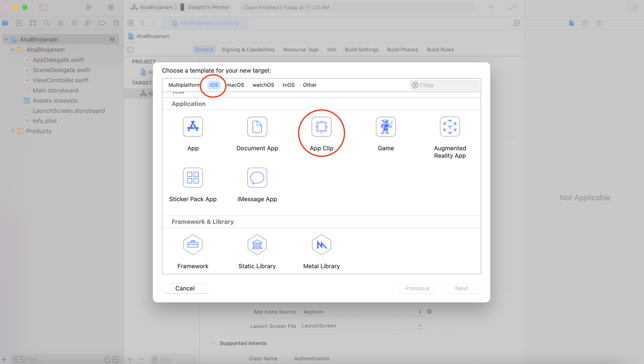Open the Launch Screen File dropdown

click(362, 326)
